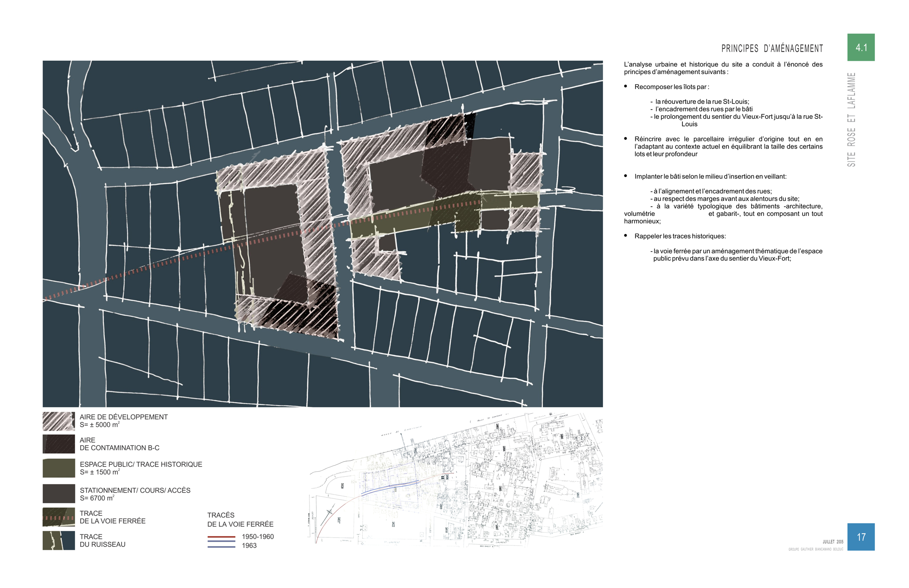This screenshot has height=588, width=909.
Task: Click 'STATIONNEMENT/ COURS/ ACCÈS' label
Action: [135, 490]
